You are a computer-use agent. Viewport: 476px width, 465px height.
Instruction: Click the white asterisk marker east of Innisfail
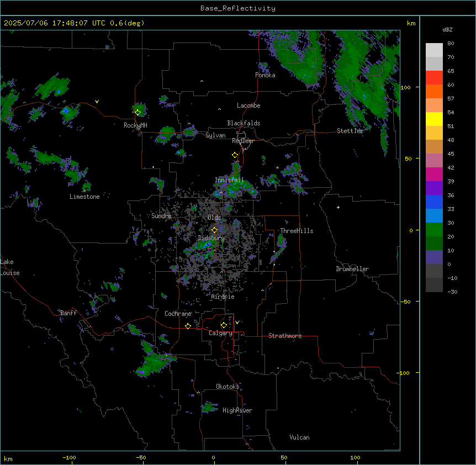(277, 167)
